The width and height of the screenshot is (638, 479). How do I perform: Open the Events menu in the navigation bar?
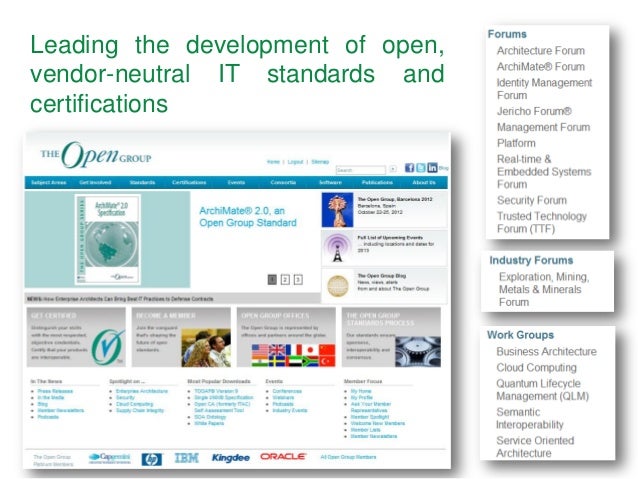236,182
